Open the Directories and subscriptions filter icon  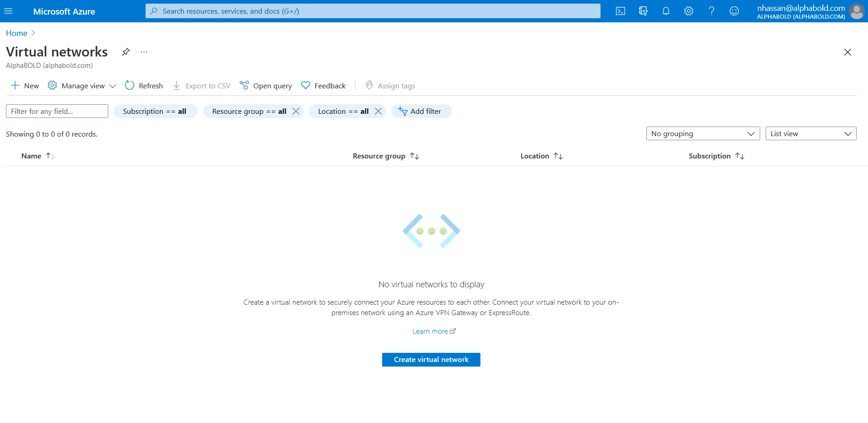tap(643, 11)
